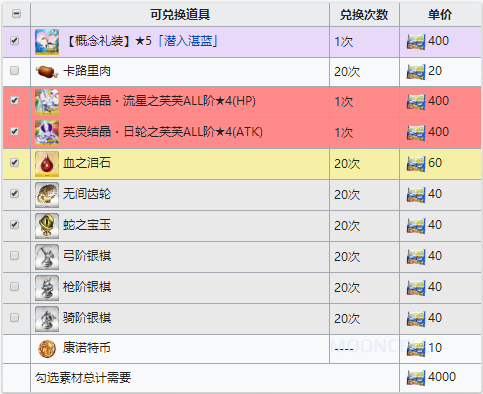The width and height of the screenshot is (483, 394).
Task: Click the 卡路里肉 meat icon
Action: [x=47, y=71]
